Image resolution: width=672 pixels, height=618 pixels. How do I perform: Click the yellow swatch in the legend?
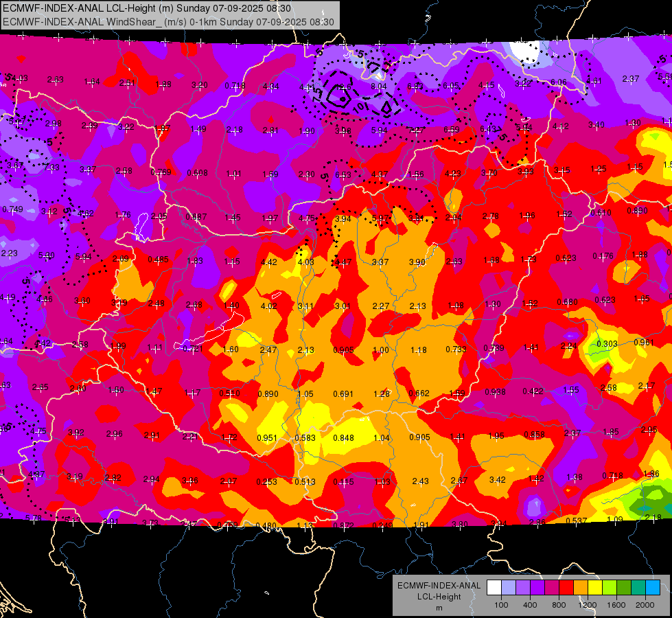point(595,587)
